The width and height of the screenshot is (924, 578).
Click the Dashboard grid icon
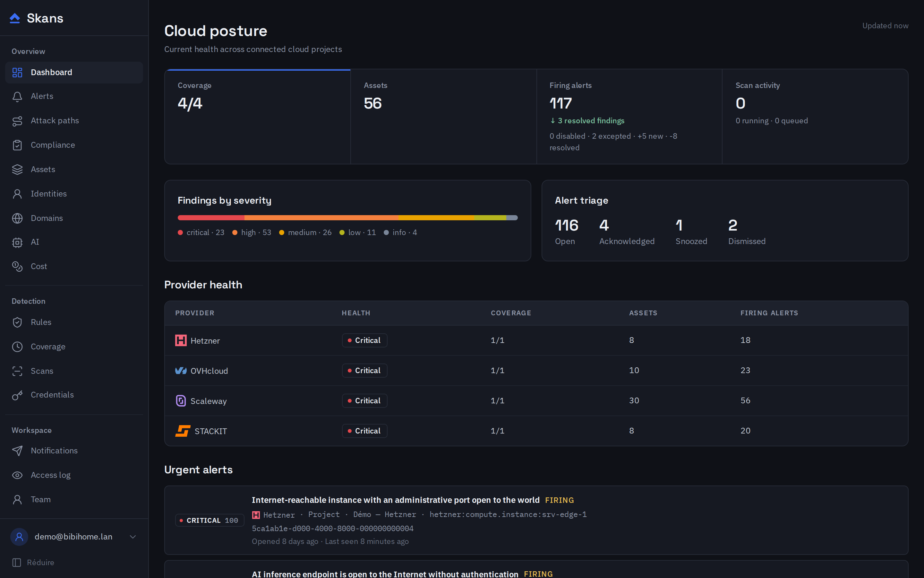click(17, 72)
